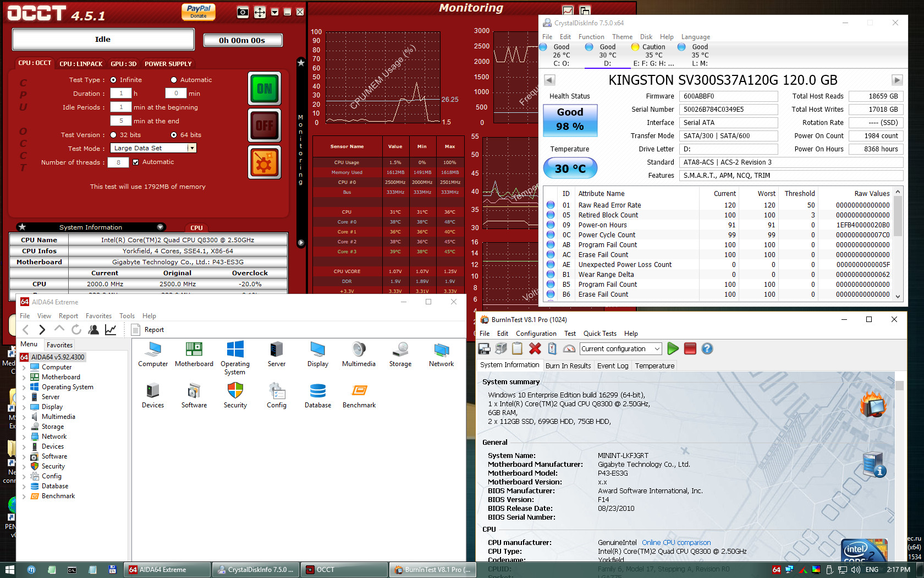Expand the Storage node in AIDA64 tree
Viewport: 924px width, 578px height.
tap(24, 427)
